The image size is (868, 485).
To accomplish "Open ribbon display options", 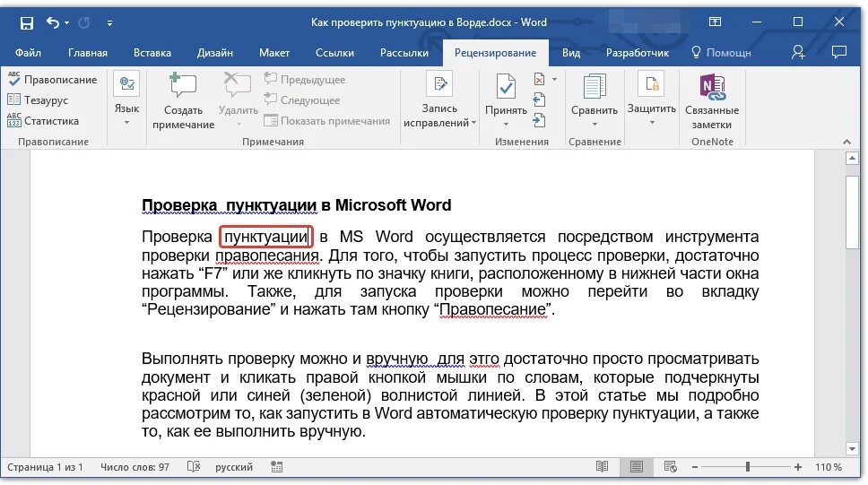I will [716, 22].
